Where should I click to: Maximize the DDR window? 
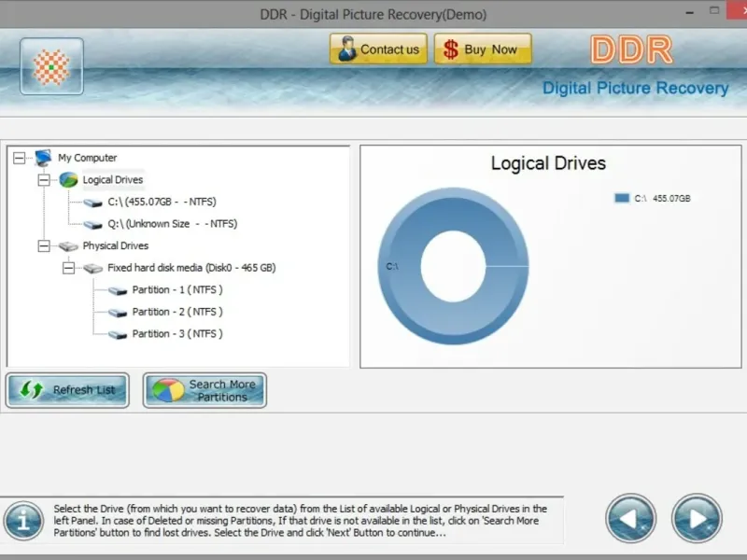point(714,10)
